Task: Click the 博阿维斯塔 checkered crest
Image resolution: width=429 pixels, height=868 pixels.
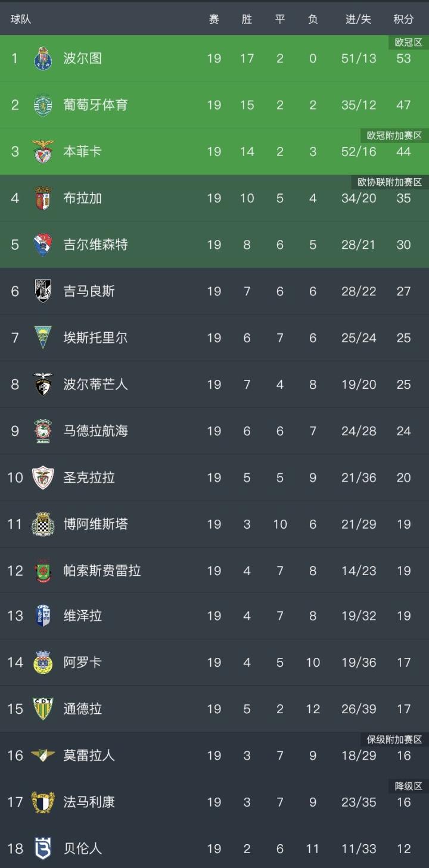Action: pyautogui.click(x=43, y=524)
